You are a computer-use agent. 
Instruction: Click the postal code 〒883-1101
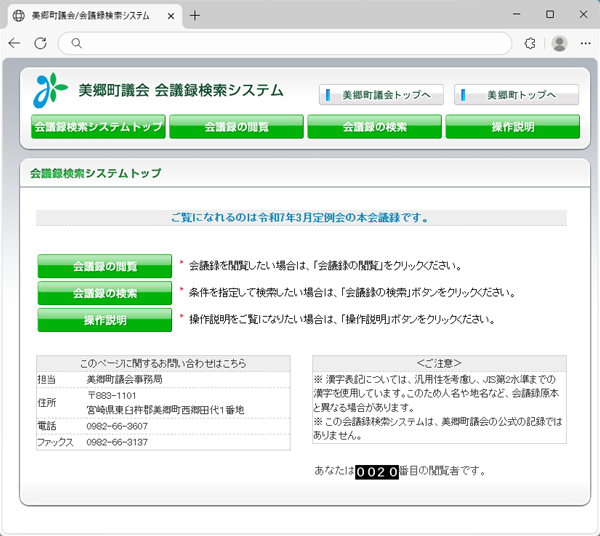coord(112,395)
